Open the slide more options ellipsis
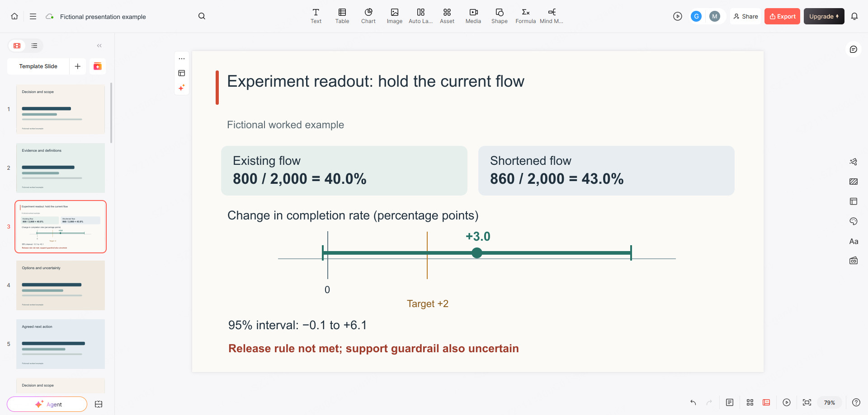This screenshot has height=415, width=868. 182,59
